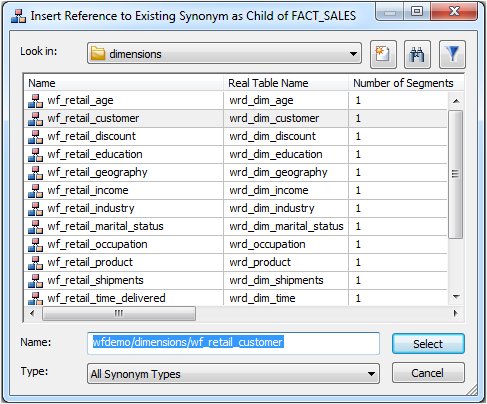Sort by Real Table Name column header
This screenshot has width=487, height=404.
286,83
